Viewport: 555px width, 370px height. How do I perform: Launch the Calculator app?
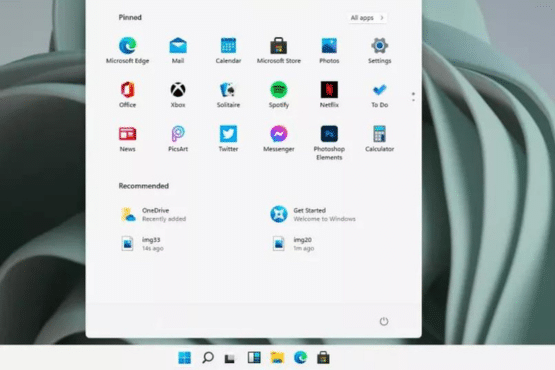(x=379, y=139)
